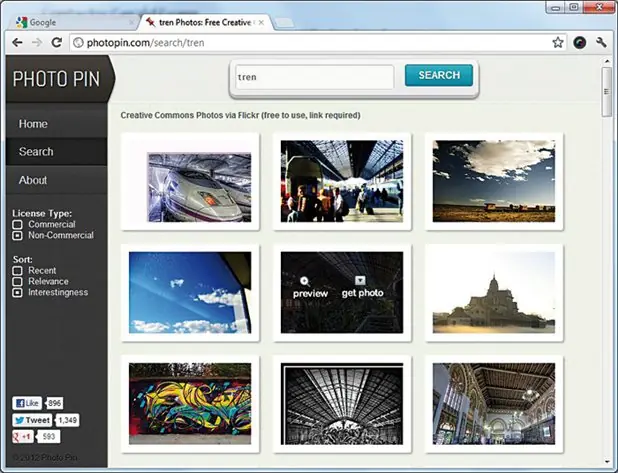Select the Non-Commercial license option
618x473 pixels.
17,235
